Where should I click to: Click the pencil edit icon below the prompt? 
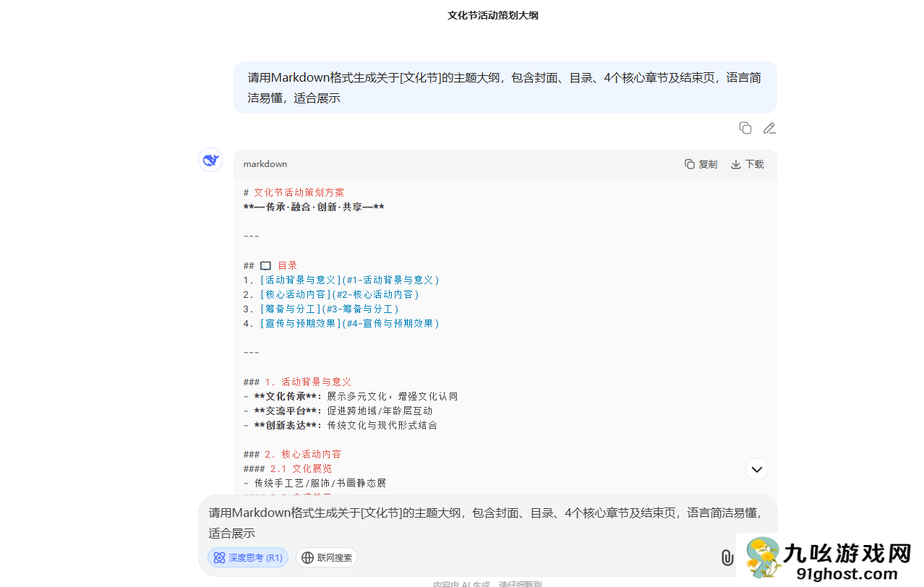click(x=769, y=128)
